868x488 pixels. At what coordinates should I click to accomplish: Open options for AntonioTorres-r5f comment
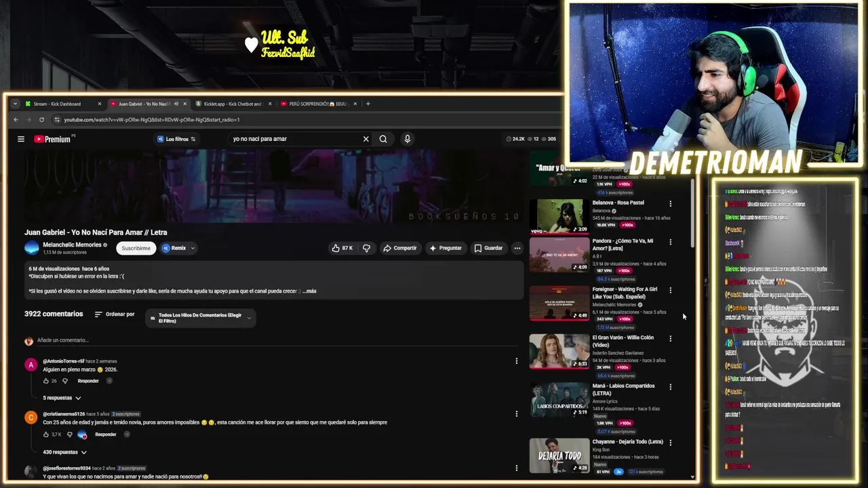516,361
